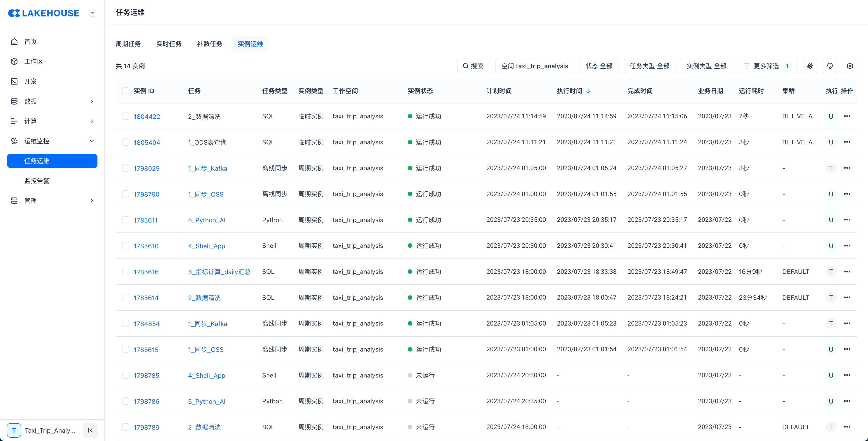Open the more actions menu for instance 1804422
This screenshot has height=441, width=868.
point(847,116)
